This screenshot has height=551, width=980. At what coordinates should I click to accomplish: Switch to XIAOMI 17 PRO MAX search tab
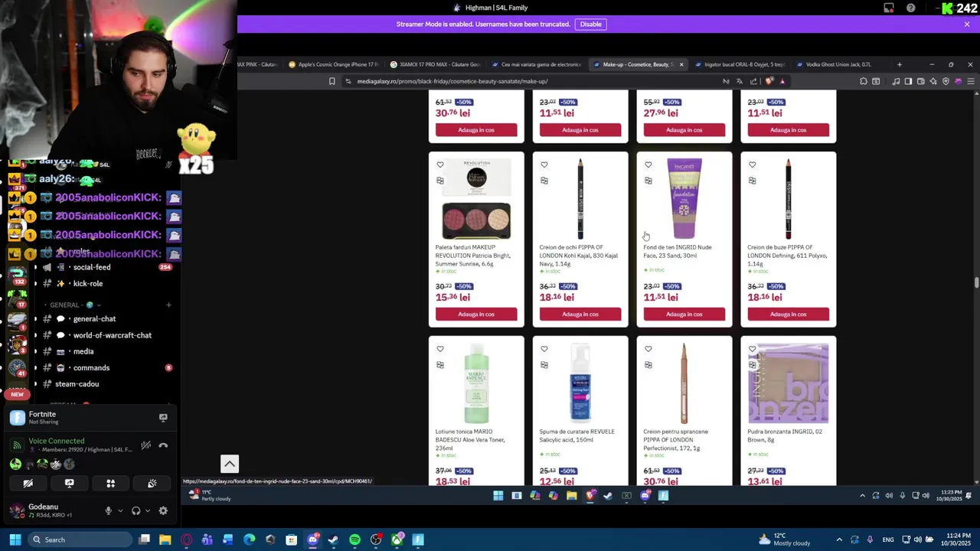point(435,64)
